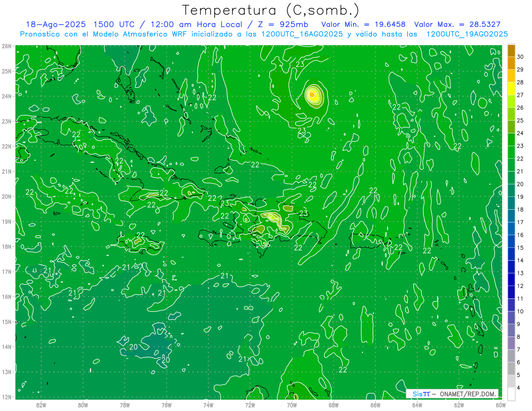
Task: Click the "22N" latitude axis label
Action: [x=6, y=146]
